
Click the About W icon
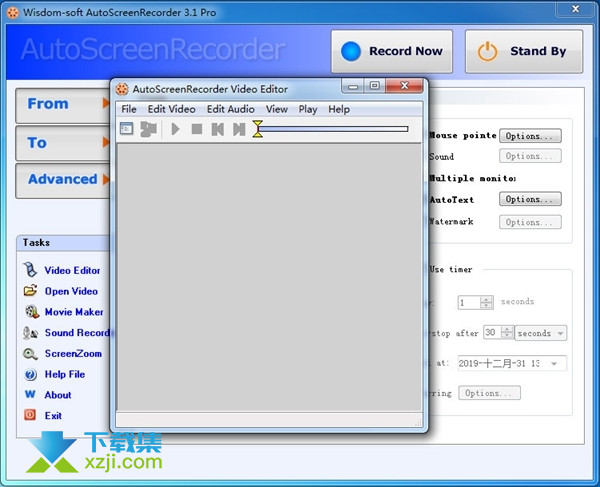pyautogui.click(x=30, y=394)
